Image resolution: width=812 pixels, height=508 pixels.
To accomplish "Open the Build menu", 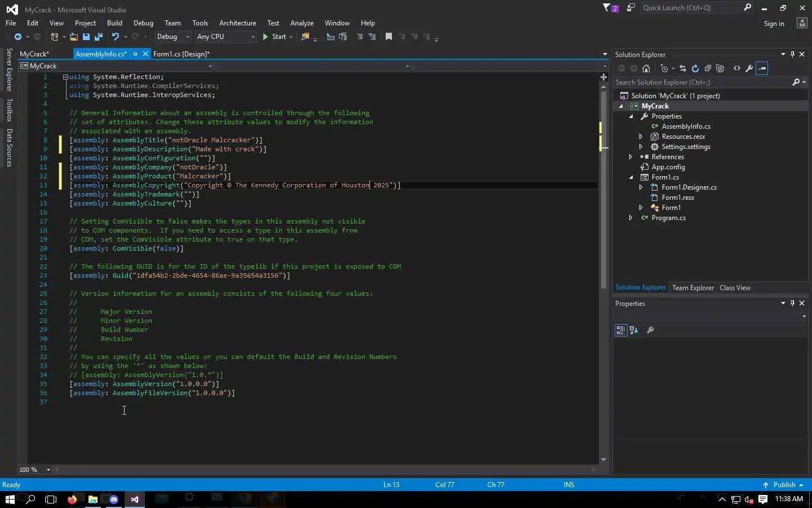I will (114, 23).
